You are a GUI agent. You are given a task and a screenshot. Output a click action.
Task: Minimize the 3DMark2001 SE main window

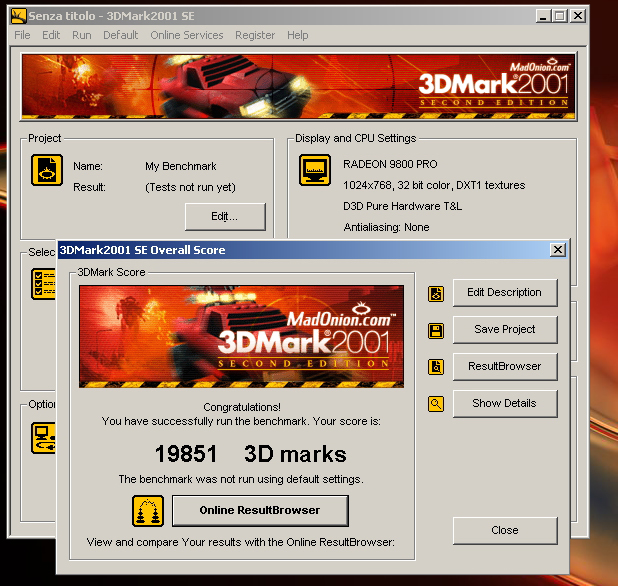[543, 16]
